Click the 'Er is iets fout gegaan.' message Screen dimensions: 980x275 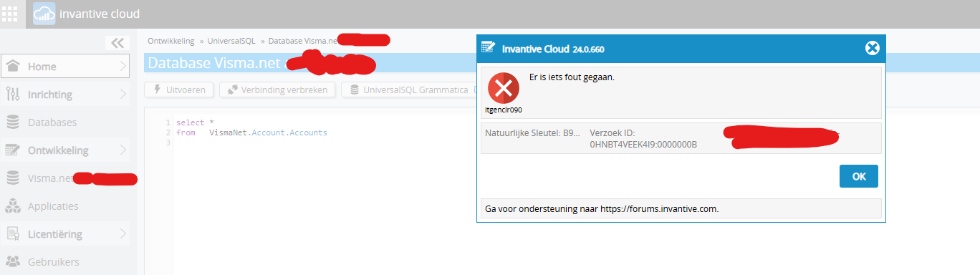point(571,77)
